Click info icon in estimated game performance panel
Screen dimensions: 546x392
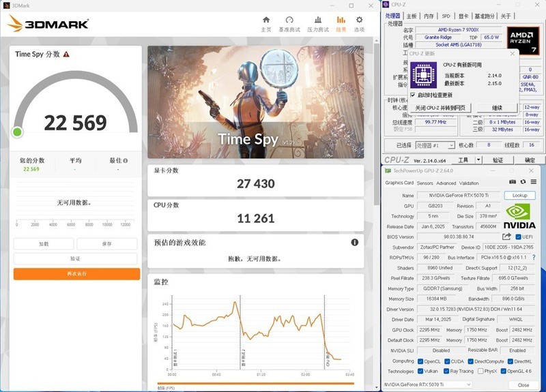coord(354,243)
